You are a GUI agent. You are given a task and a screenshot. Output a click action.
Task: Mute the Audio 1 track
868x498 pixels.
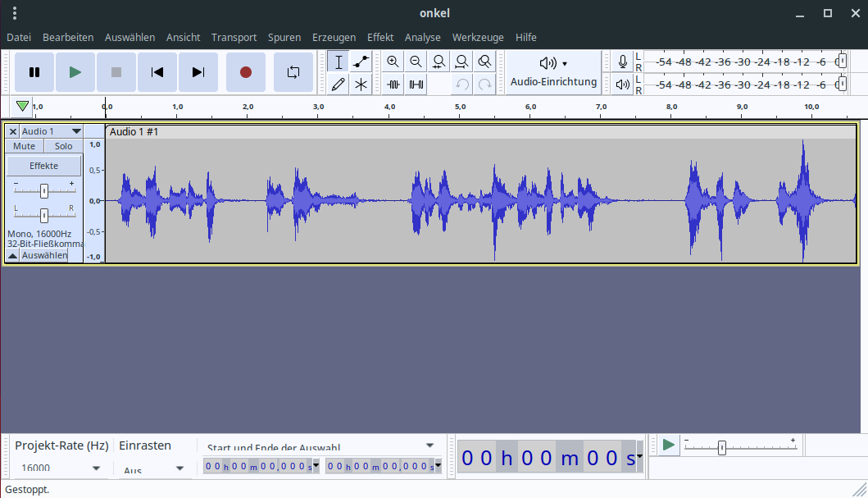(24, 145)
